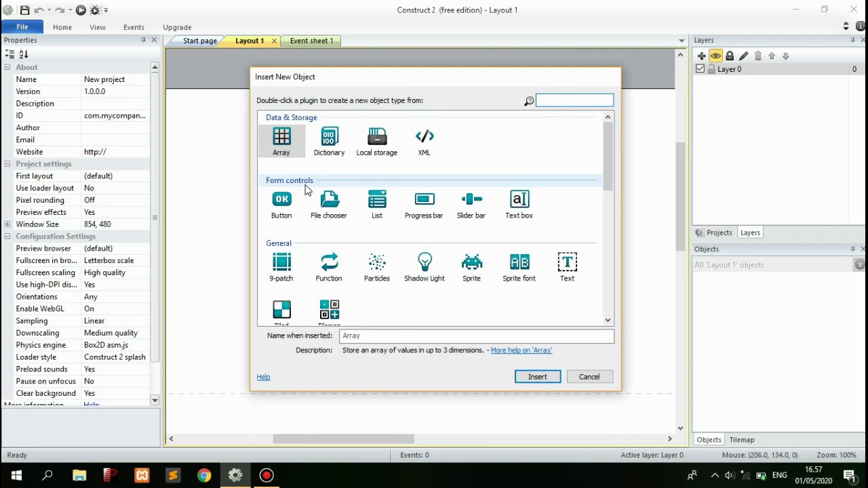Select the Particles plugin
Viewport: 868px width, 488px height.
click(x=377, y=268)
